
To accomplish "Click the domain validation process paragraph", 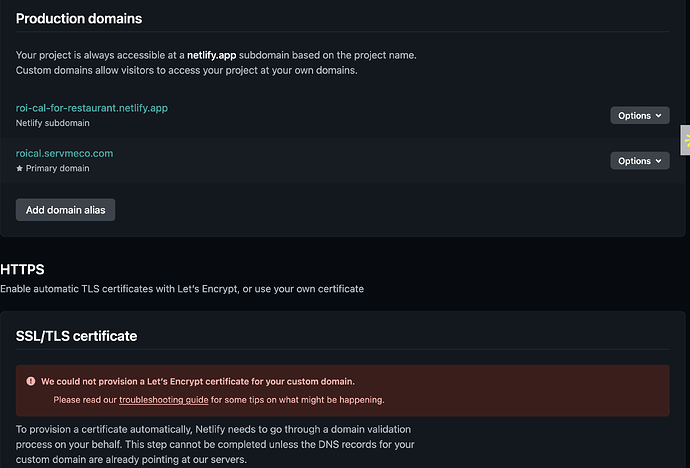I will tap(215, 444).
